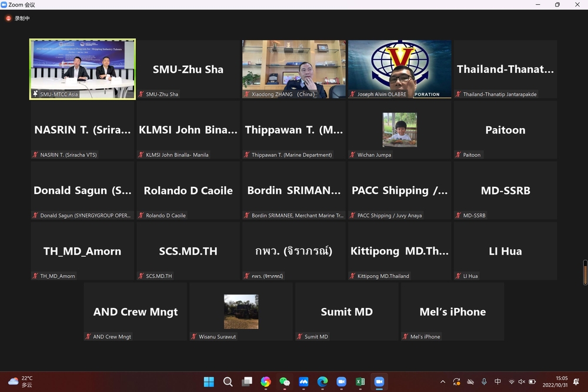Click the microphone icon in system tray

[x=484, y=382]
